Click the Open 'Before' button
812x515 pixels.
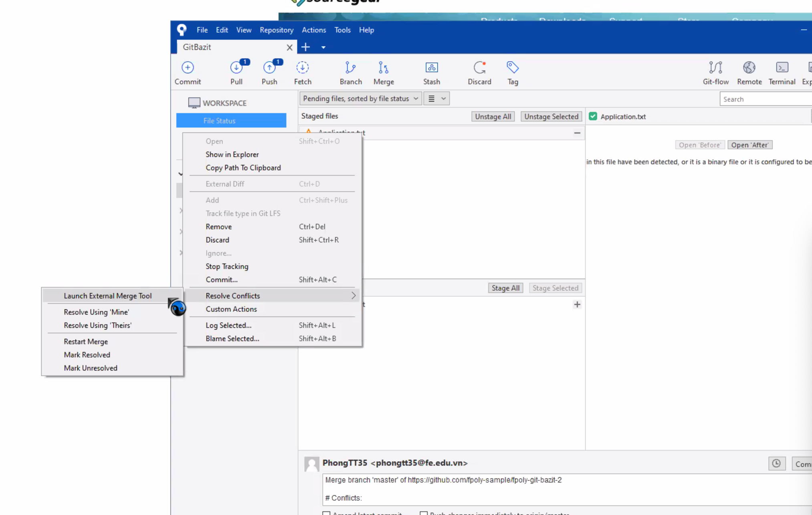tap(699, 145)
